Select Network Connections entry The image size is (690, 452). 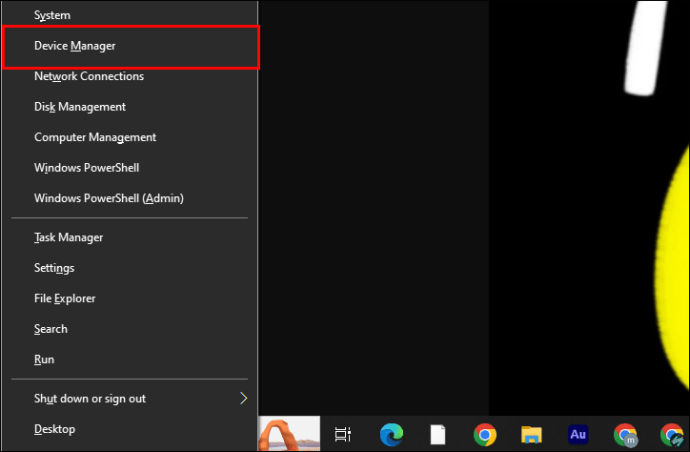[129, 76]
